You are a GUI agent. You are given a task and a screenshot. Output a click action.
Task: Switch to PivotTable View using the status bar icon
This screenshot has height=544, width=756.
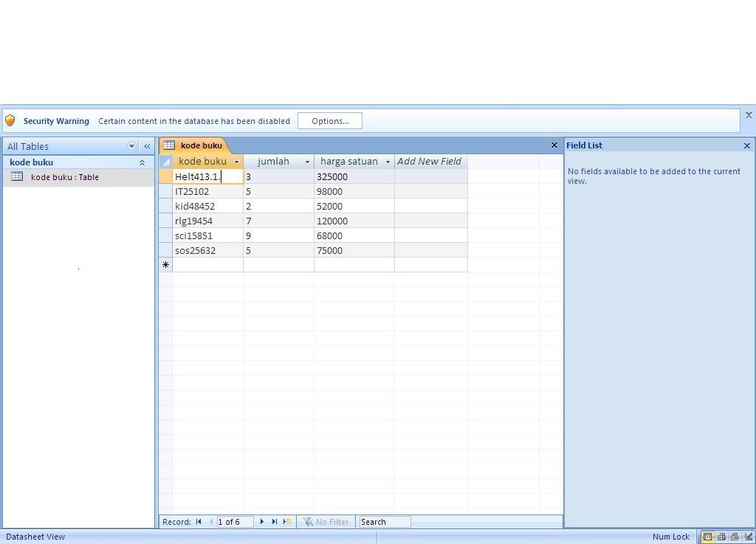pyautogui.click(x=721, y=537)
